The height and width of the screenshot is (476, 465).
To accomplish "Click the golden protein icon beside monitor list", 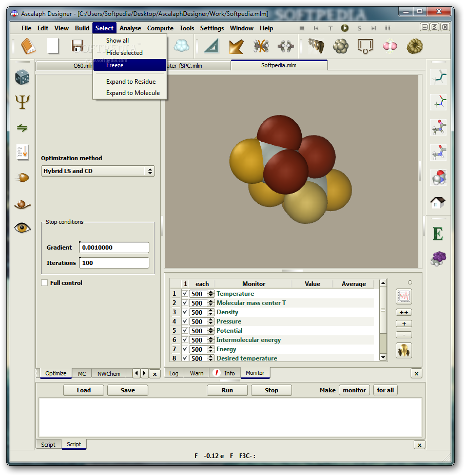I will (x=404, y=350).
